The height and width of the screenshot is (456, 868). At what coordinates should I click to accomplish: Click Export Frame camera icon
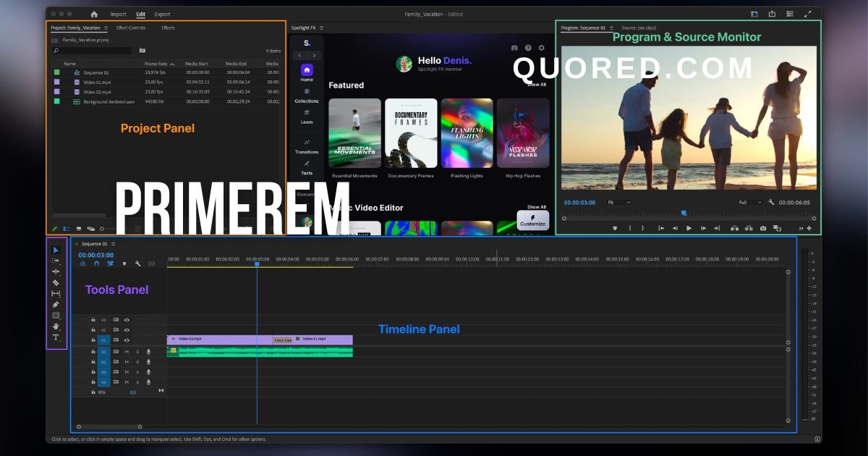coord(762,228)
